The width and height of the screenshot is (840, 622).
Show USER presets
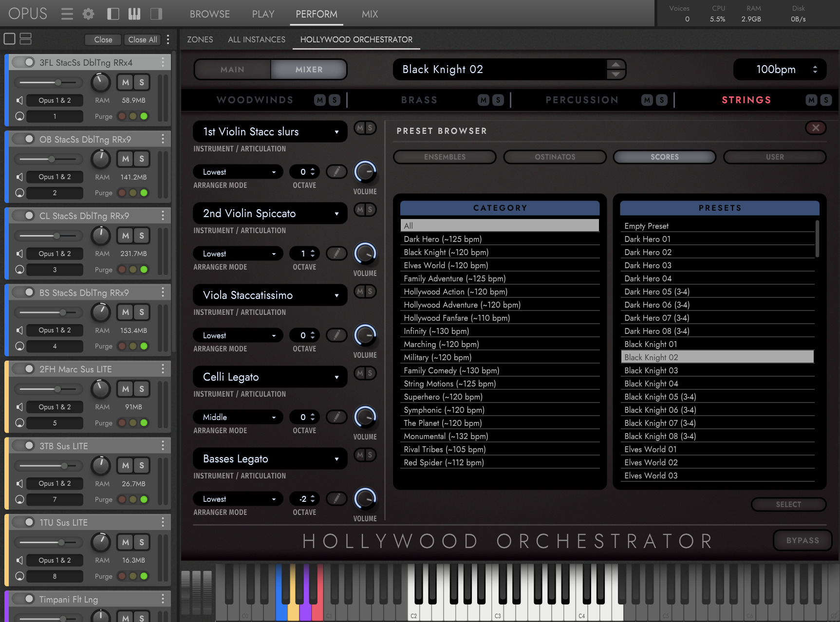[775, 157]
